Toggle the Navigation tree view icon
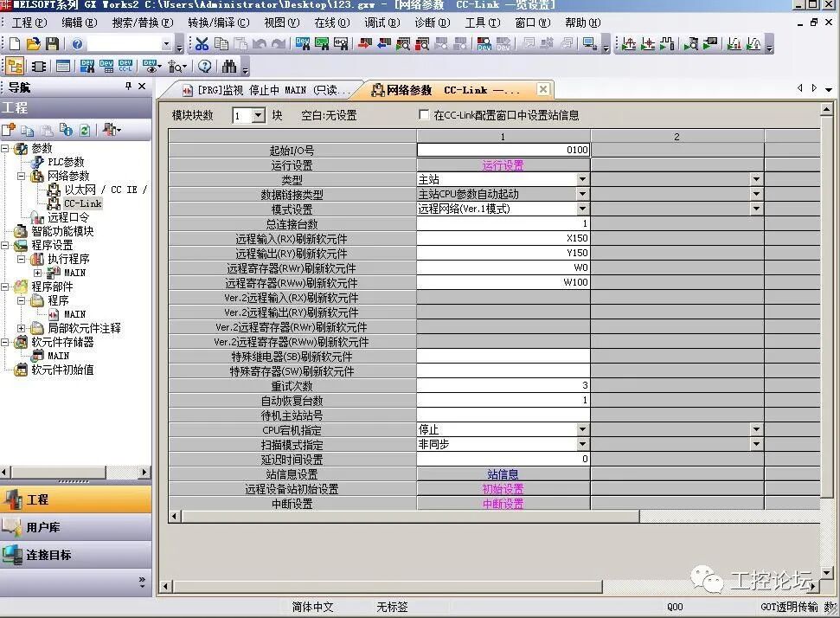840x618 pixels. [x=15, y=67]
